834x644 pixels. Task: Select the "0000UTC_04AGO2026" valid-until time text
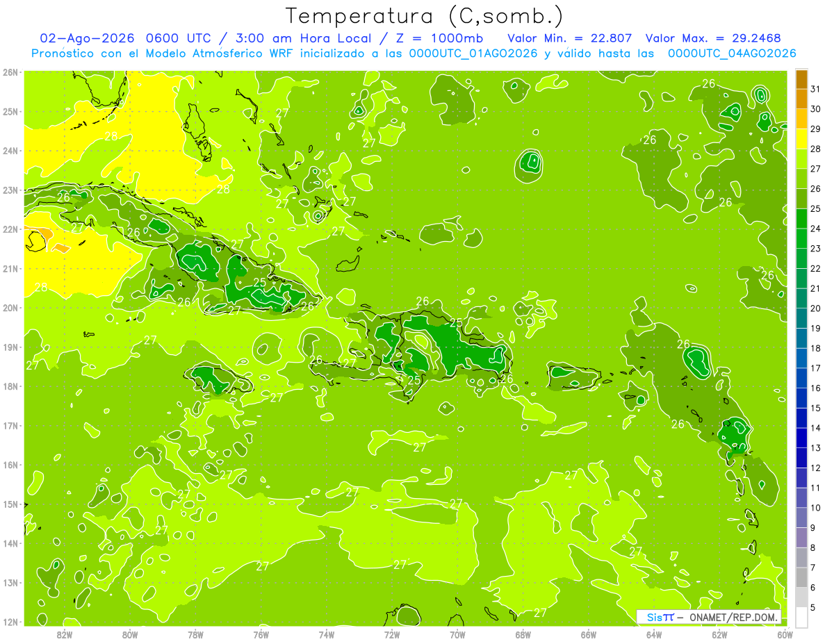(x=732, y=53)
